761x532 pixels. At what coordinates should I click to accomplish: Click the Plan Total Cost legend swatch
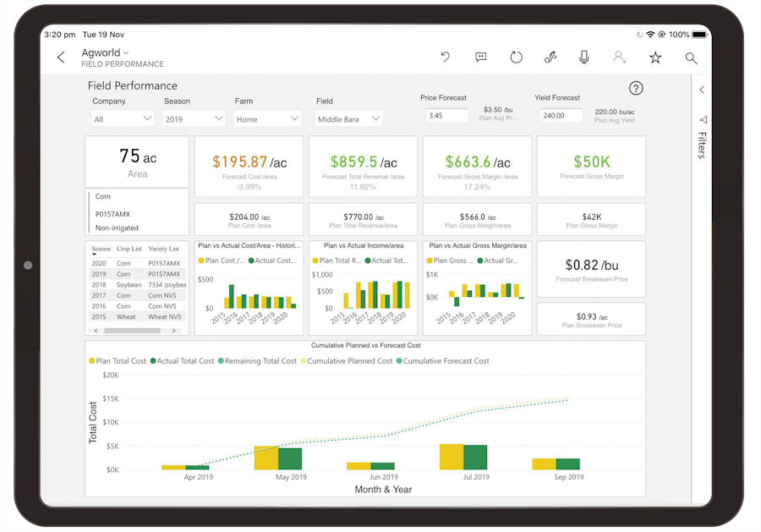tap(92, 361)
